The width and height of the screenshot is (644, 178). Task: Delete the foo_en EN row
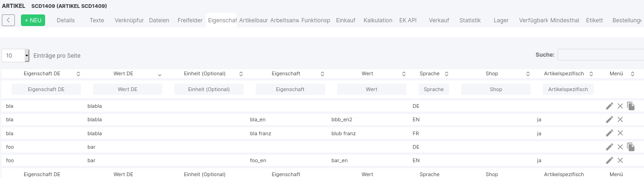pyautogui.click(x=620, y=160)
